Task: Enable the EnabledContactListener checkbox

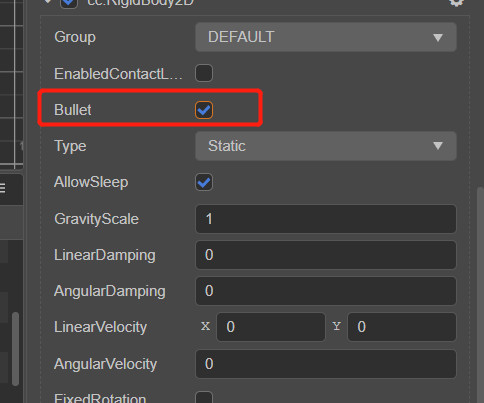Action: [204, 73]
